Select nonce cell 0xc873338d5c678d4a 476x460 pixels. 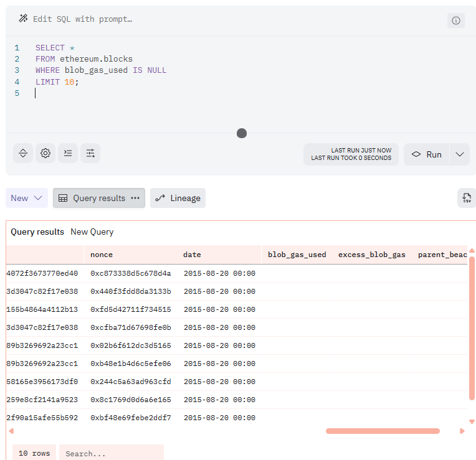pos(131,273)
